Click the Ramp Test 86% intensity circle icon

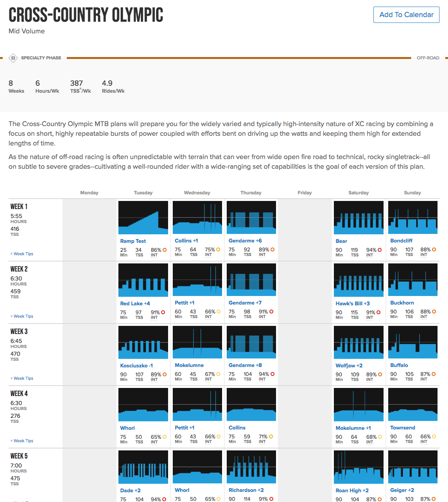pyautogui.click(x=165, y=250)
